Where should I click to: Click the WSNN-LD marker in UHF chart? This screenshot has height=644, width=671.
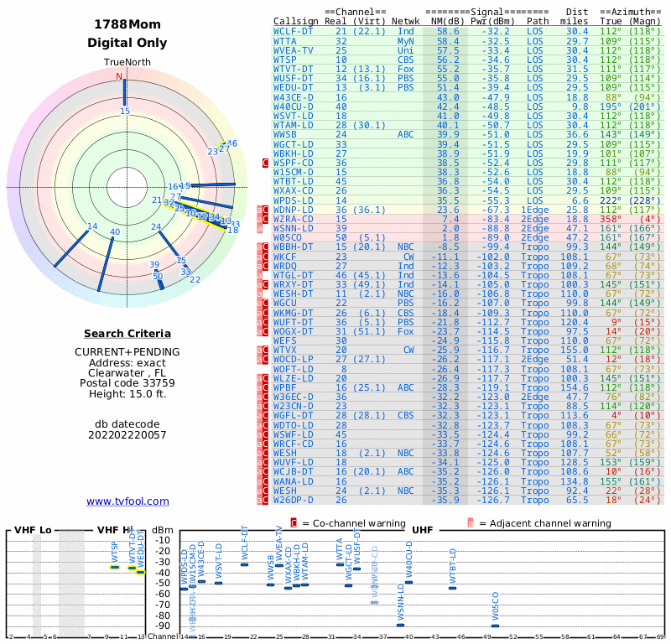pos(400,626)
